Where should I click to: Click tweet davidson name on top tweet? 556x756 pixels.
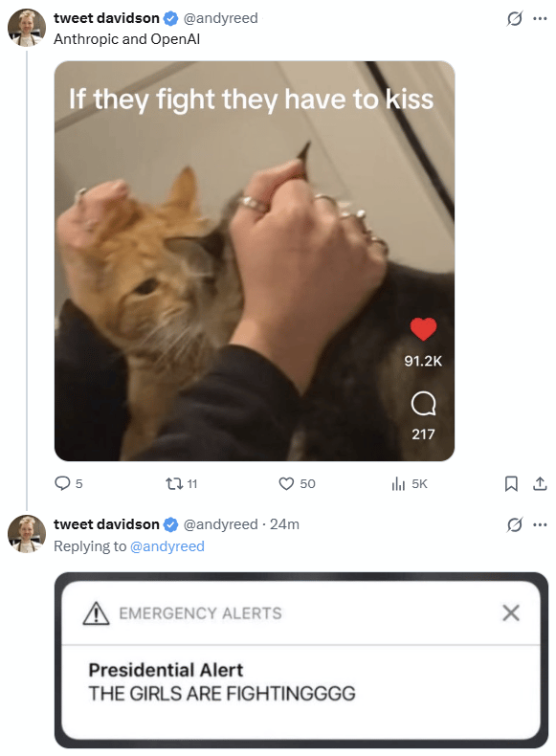point(106,18)
